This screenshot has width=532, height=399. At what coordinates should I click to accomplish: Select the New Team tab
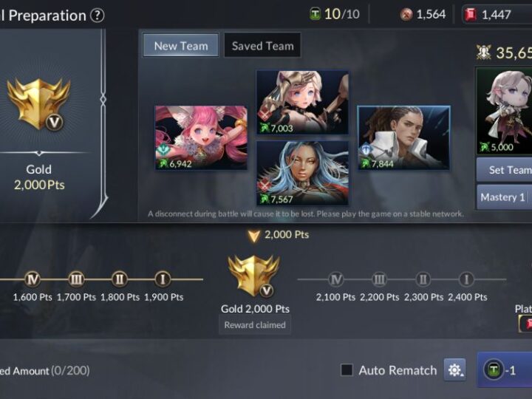181,46
